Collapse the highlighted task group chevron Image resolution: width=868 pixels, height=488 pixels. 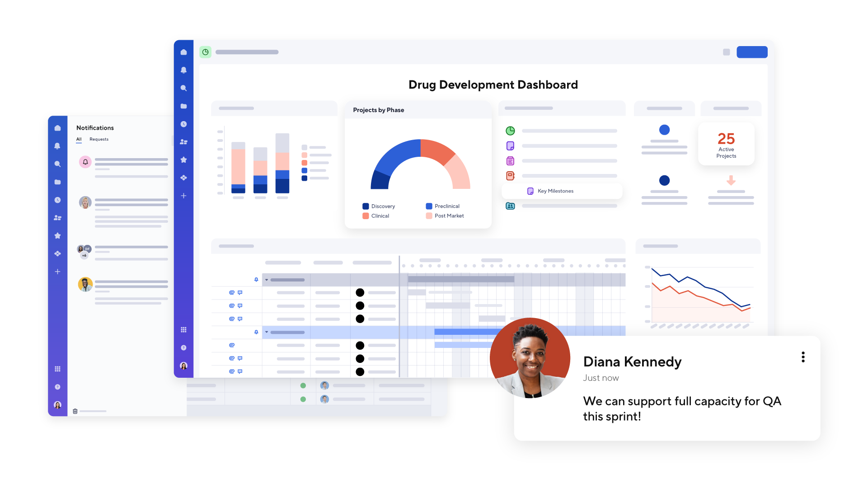[x=266, y=332]
